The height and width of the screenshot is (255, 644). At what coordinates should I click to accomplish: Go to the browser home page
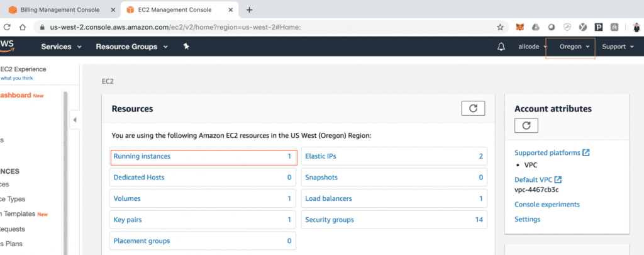click(23, 27)
